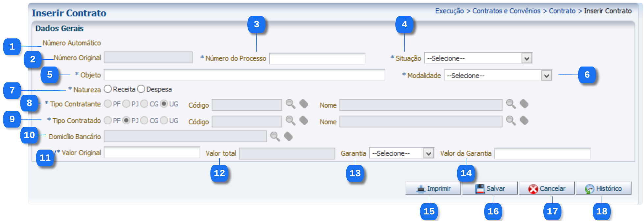Click the magnifier beside Tipo Contratado Código
644x221 pixels.
290,121
